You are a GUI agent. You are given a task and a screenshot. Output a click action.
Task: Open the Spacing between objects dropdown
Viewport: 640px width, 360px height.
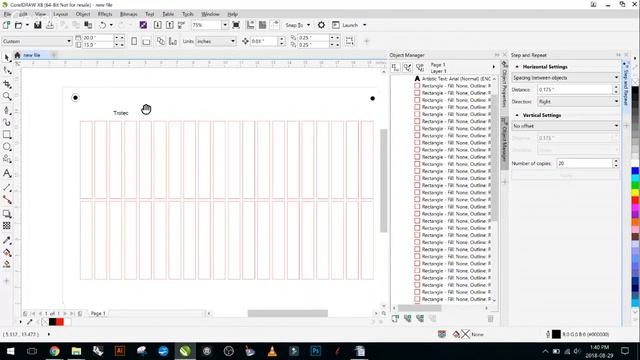tap(565, 78)
